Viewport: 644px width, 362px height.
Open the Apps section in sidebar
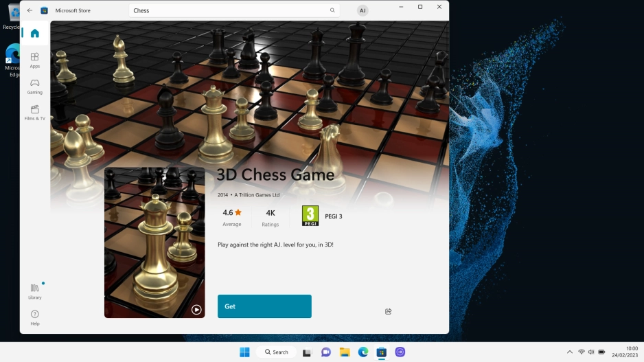click(34, 60)
